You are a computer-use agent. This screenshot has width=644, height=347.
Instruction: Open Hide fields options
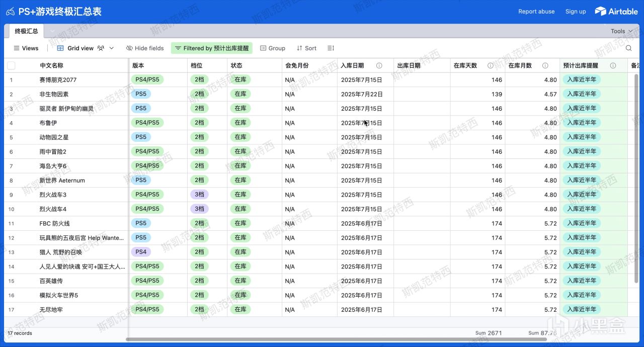[x=145, y=48]
